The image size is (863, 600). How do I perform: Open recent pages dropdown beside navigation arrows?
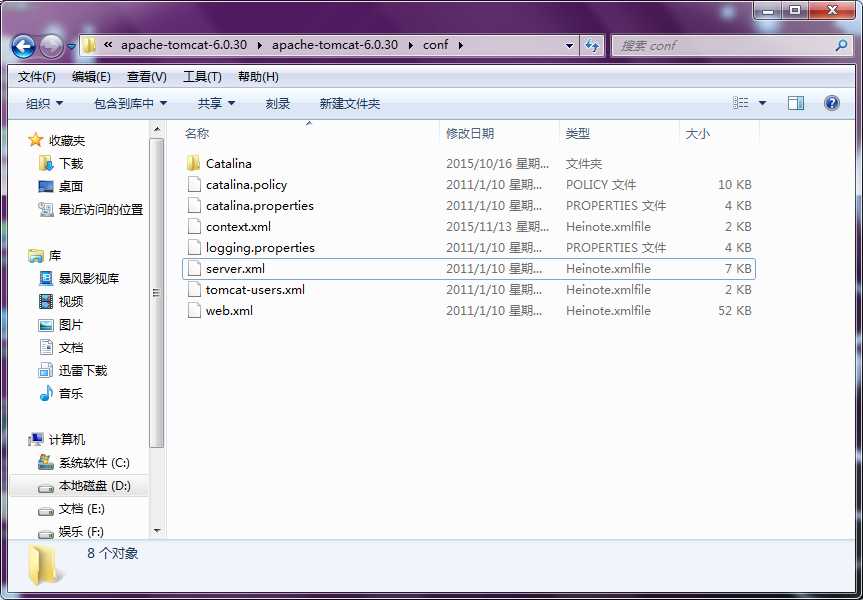72,47
